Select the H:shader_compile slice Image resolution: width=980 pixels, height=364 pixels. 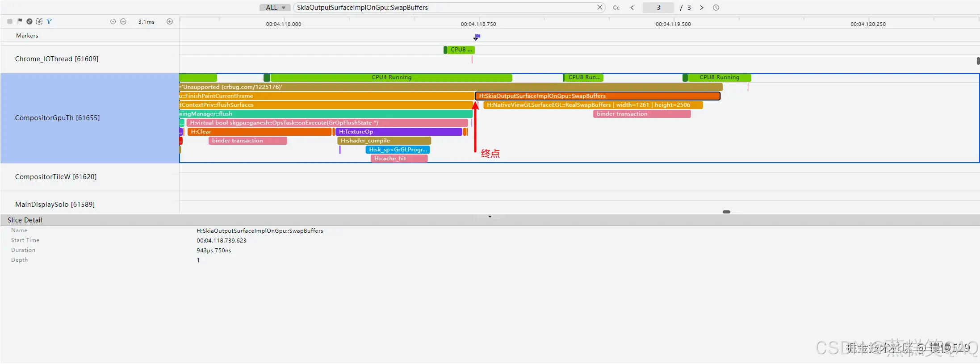coord(384,141)
